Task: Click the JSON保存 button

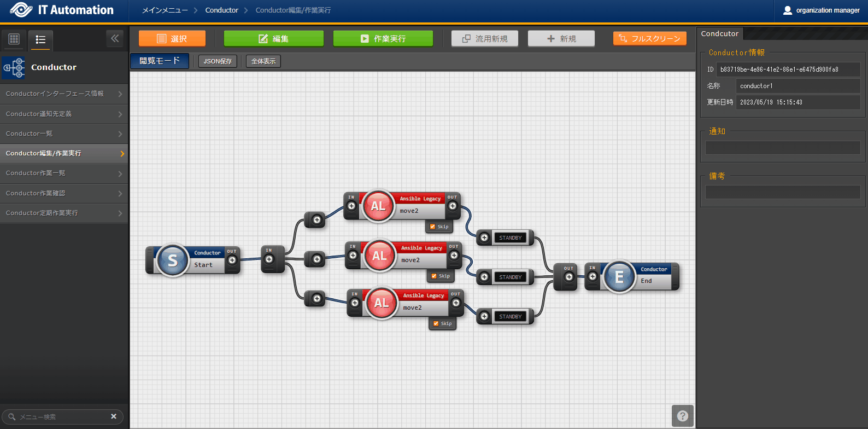Action: [x=218, y=61]
